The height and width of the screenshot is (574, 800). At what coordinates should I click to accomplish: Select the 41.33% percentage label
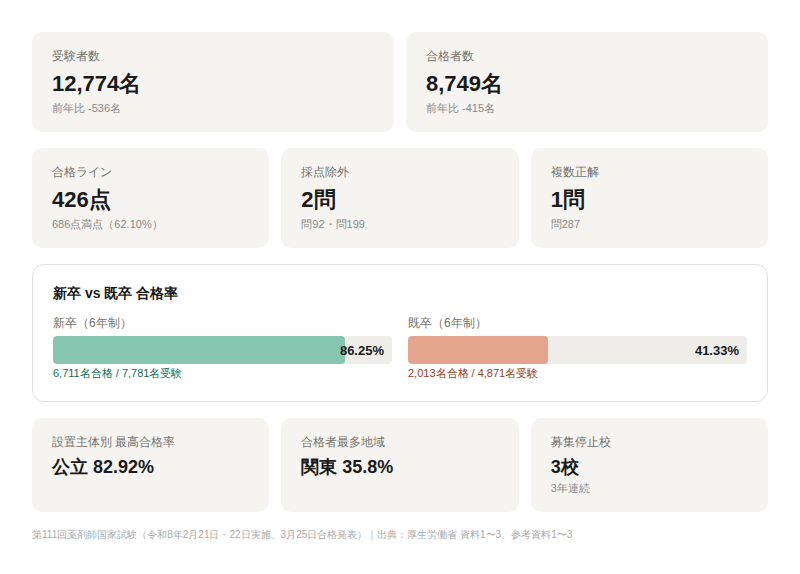tap(717, 350)
